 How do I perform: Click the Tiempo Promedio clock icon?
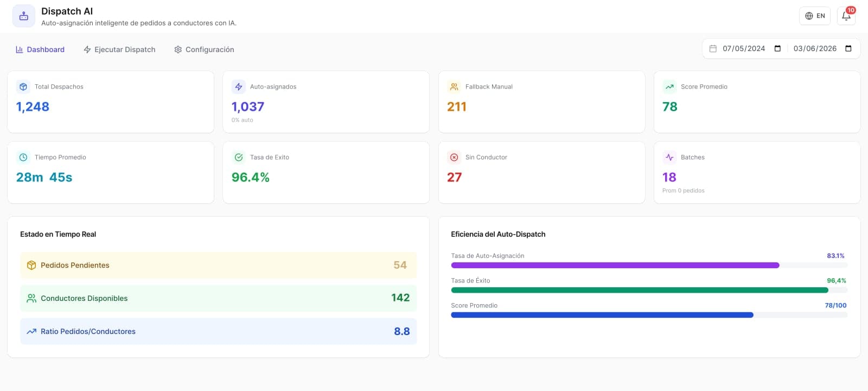tap(23, 157)
